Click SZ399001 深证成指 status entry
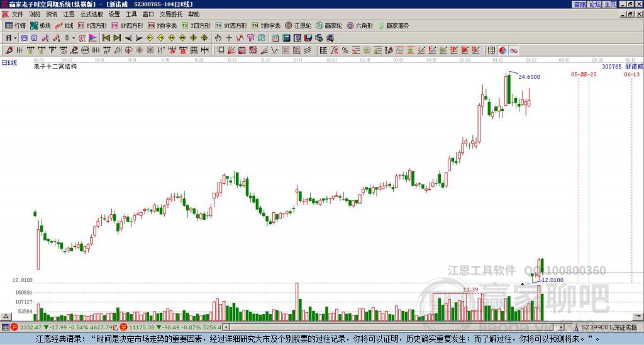The height and width of the screenshot is (345, 644). pos(609,327)
